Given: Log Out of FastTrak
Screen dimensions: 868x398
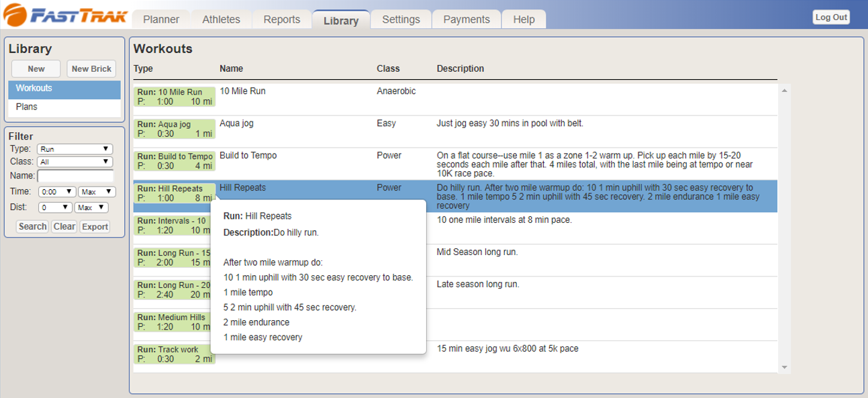Looking at the screenshot, I should coord(831,17).
